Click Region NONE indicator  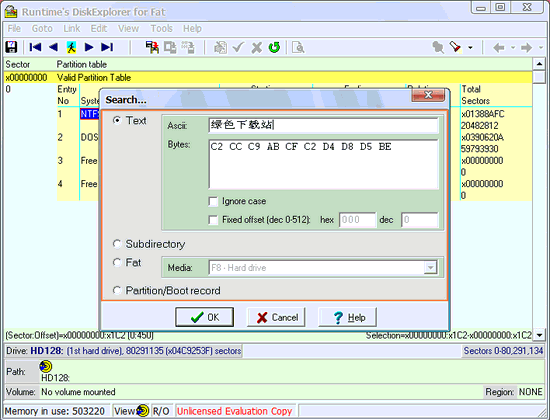pyautogui.click(x=514, y=392)
